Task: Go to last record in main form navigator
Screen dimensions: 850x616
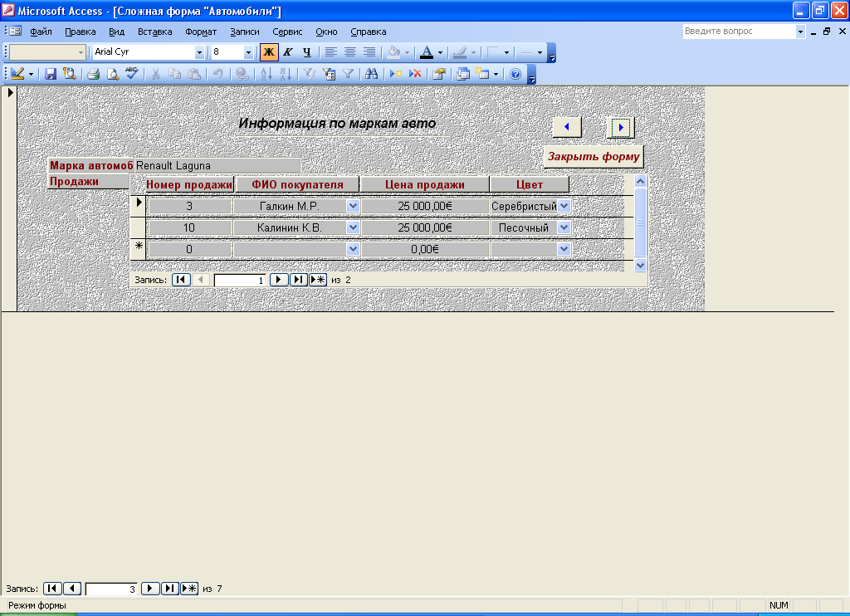Action: tap(169, 589)
